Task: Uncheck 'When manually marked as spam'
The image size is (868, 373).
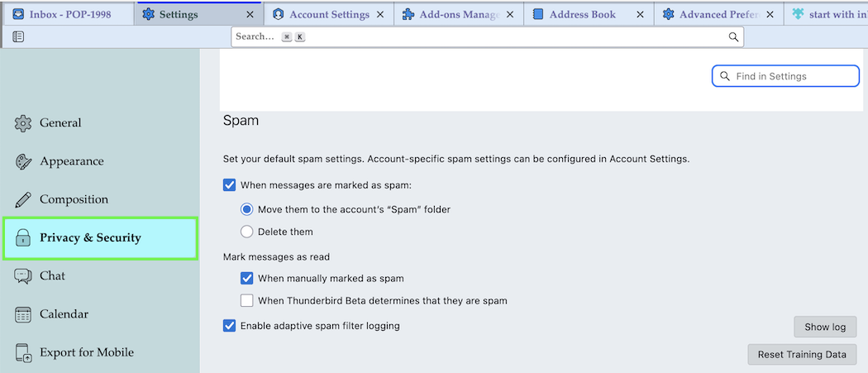Action: [246, 279]
